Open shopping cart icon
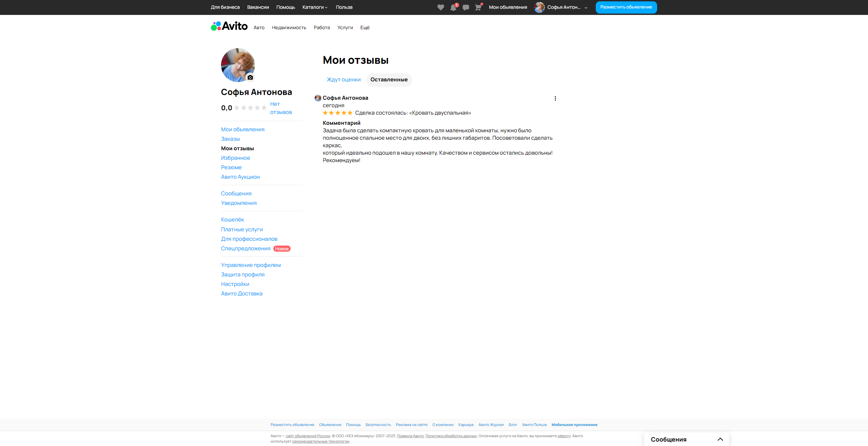 point(478,7)
